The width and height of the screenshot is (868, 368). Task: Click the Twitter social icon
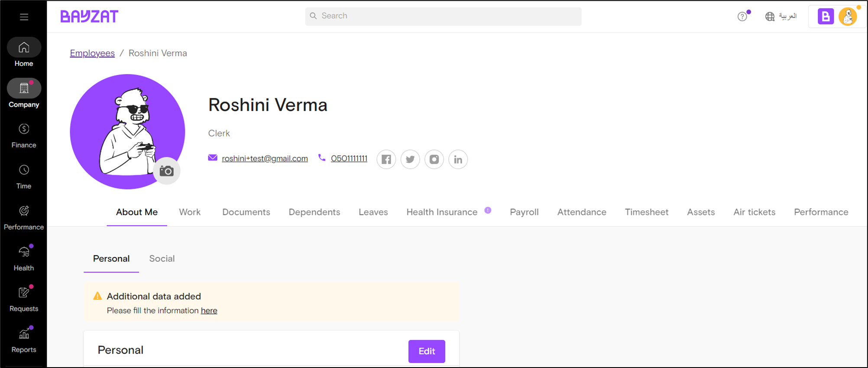point(410,160)
